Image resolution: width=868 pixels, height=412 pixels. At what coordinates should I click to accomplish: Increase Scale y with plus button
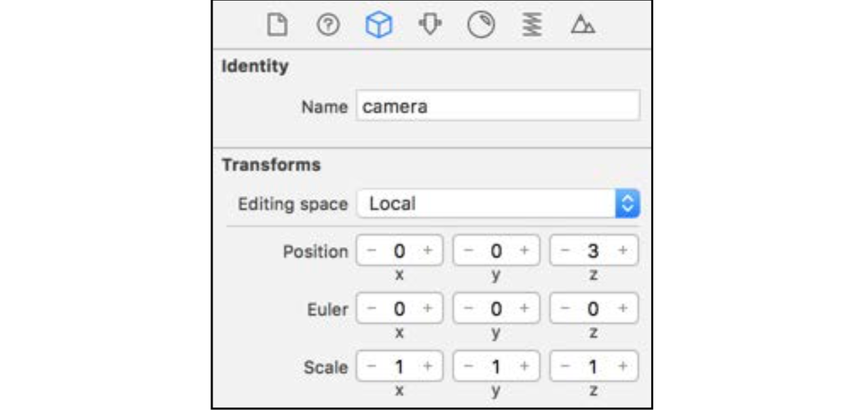coord(524,366)
